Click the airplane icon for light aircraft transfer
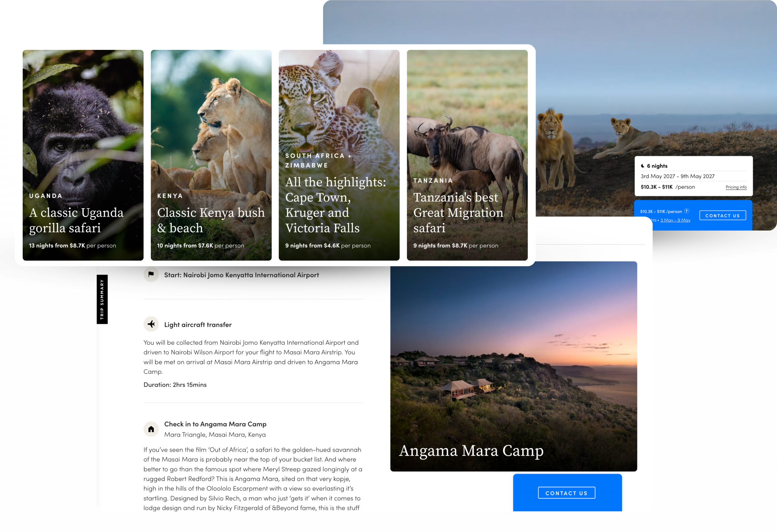This screenshot has height=532, width=777. point(152,324)
